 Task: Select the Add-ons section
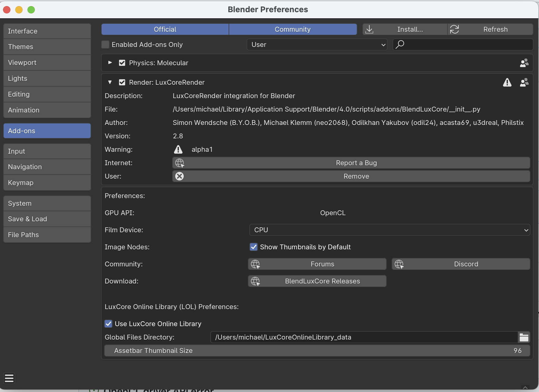(x=47, y=131)
